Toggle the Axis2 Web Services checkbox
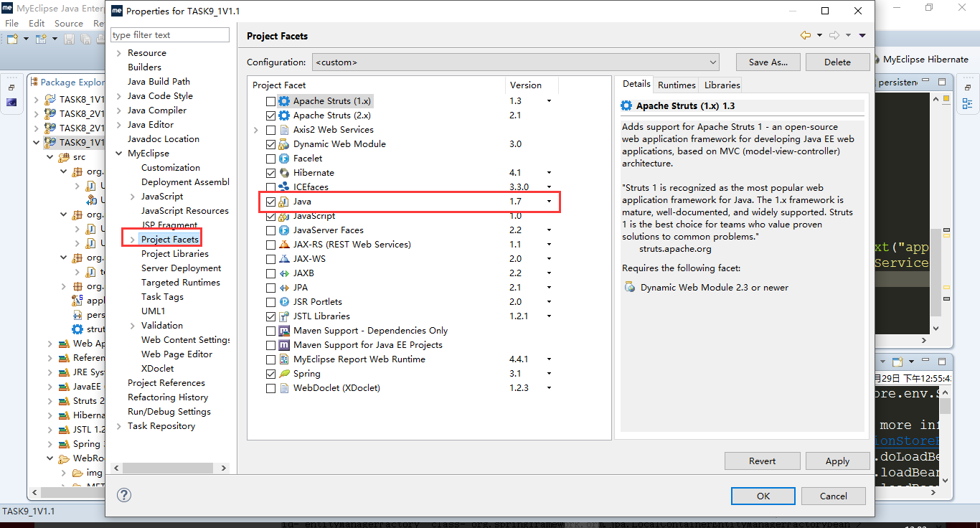 coord(270,130)
